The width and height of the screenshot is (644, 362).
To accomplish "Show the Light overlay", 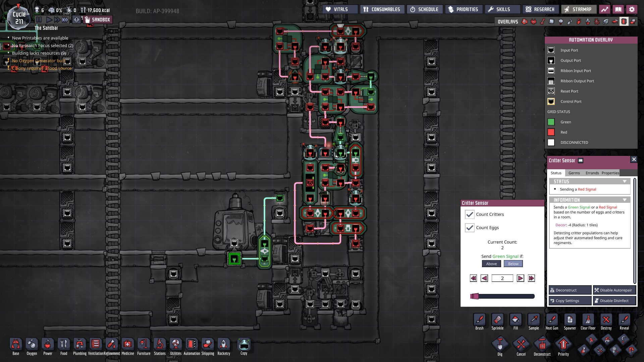I will [561, 22].
